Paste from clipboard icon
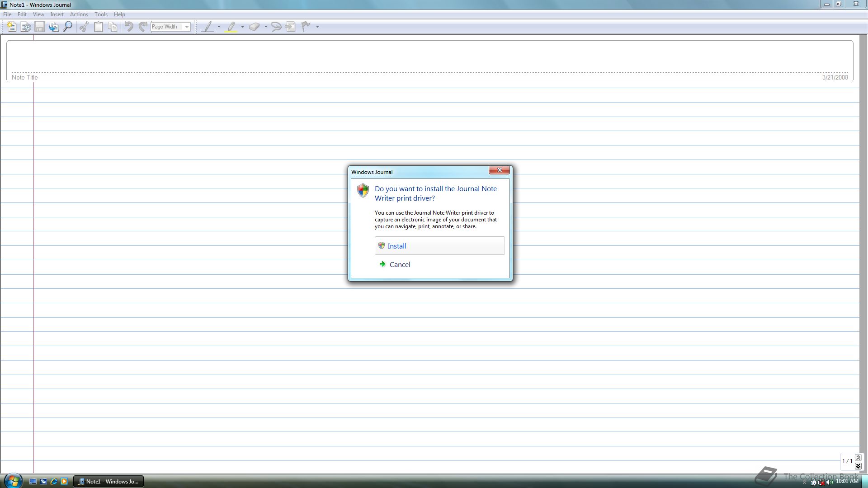 click(98, 27)
